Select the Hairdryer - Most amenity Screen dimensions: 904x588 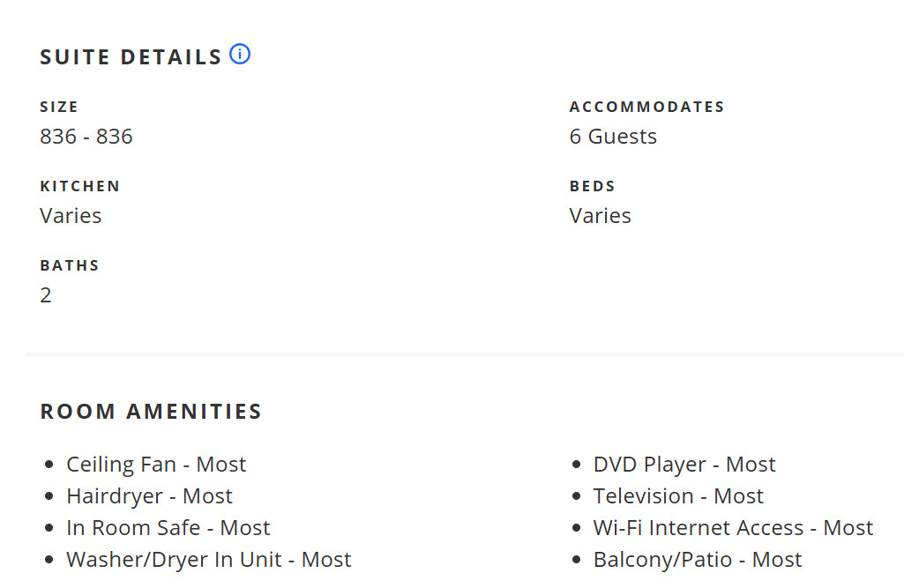(149, 495)
